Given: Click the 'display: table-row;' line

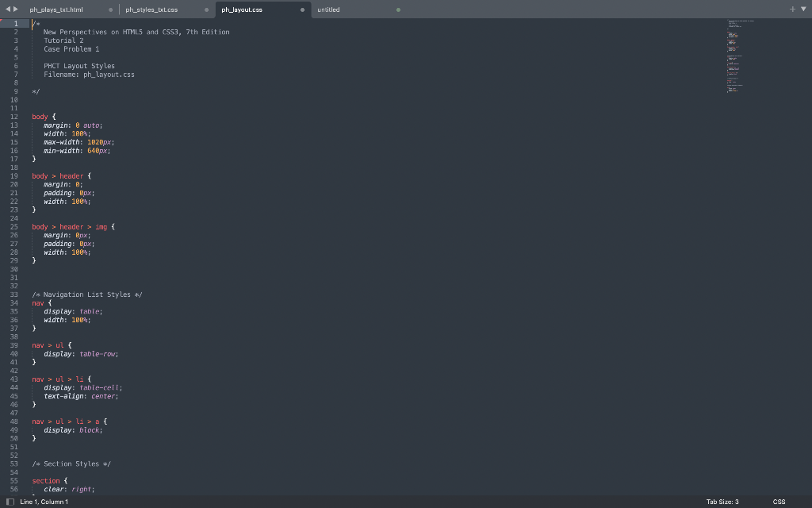Looking at the screenshot, I should [x=81, y=354].
